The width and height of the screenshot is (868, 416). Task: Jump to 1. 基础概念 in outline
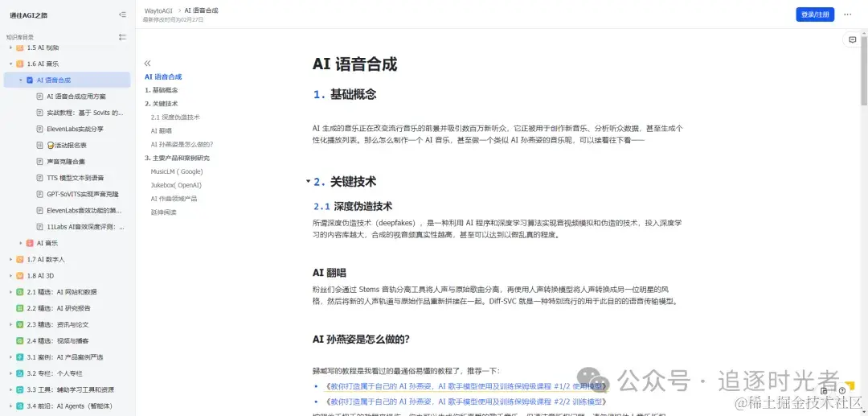pos(161,90)
